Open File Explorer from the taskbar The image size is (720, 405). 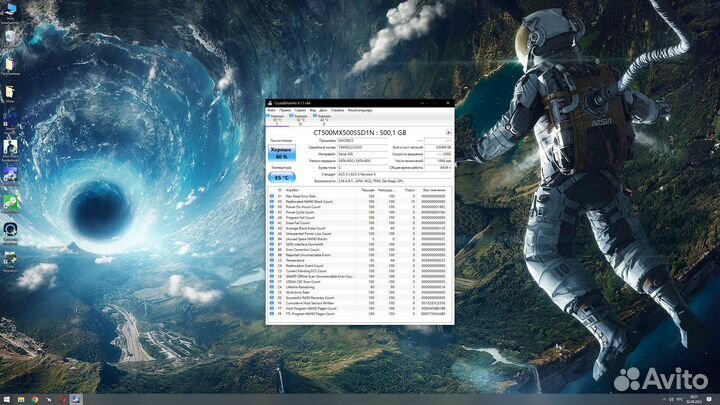21,399
